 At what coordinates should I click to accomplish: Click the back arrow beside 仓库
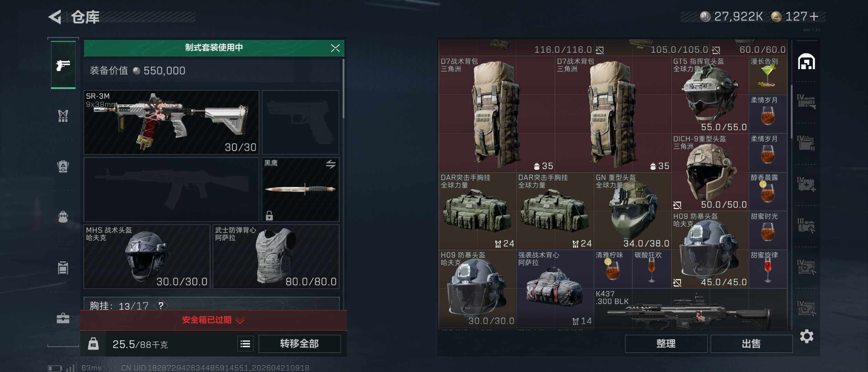coord(55,17)
